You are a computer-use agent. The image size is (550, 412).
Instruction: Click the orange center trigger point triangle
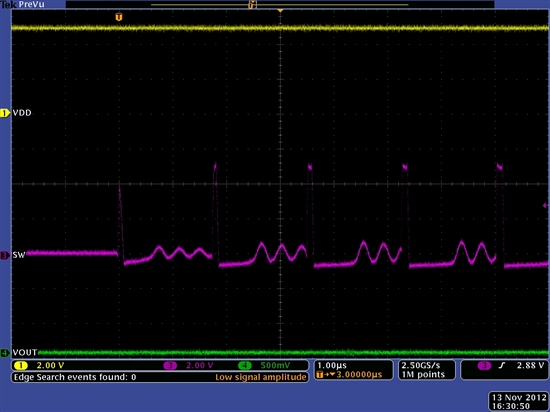point(280,11)
